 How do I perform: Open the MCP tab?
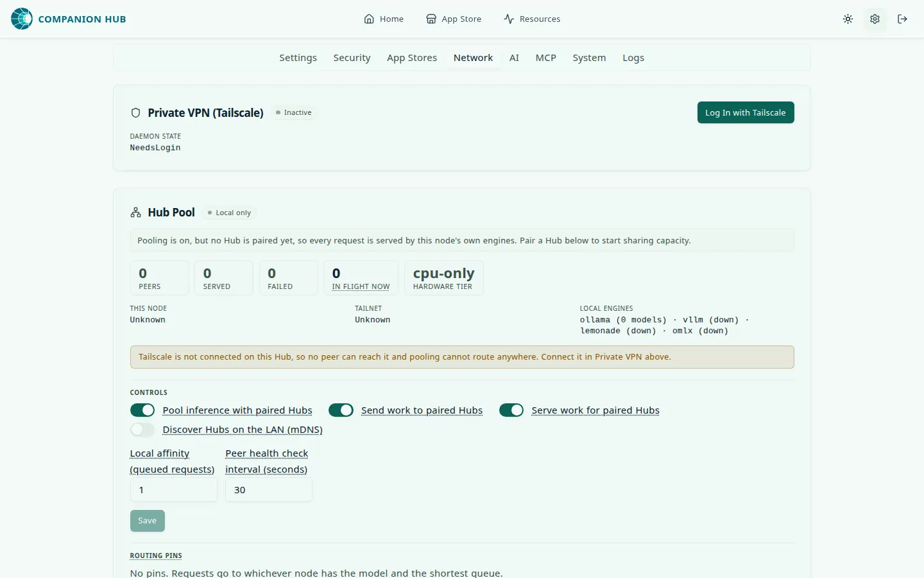(x=546, y=57)
